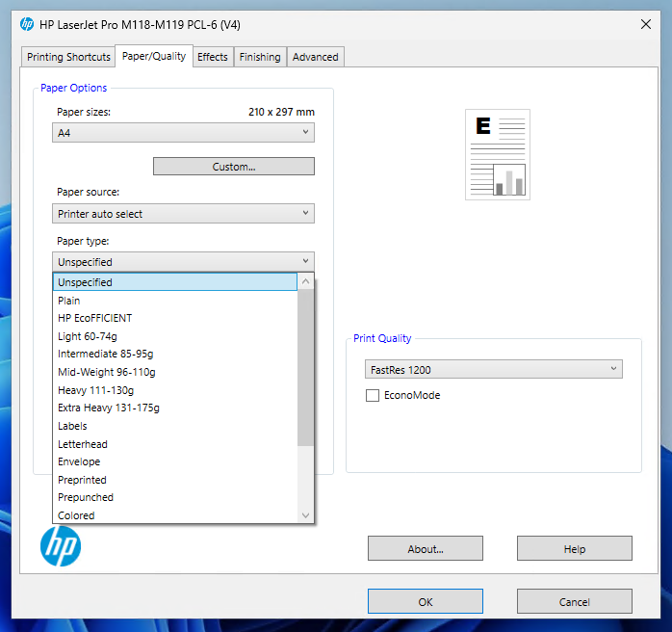Dismiss the dialog with Cancel
Screen dimensions: 672x632
click(x=575, y=601)
